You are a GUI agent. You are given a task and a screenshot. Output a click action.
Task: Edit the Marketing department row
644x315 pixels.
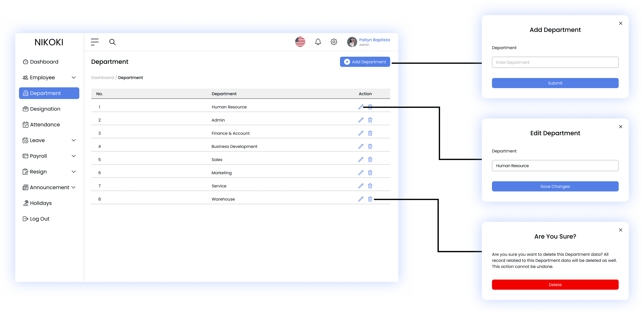tap(361, 173)
